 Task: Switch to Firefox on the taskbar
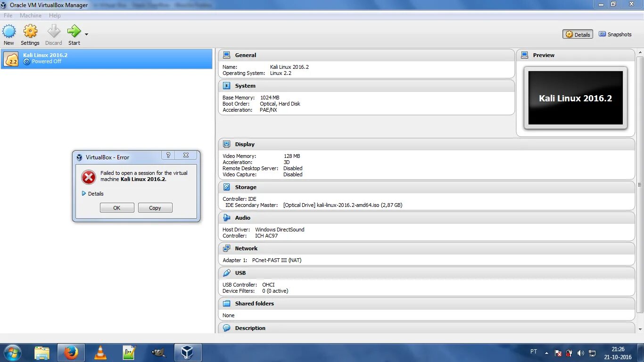pyautogui.click(x=71, y=353)
